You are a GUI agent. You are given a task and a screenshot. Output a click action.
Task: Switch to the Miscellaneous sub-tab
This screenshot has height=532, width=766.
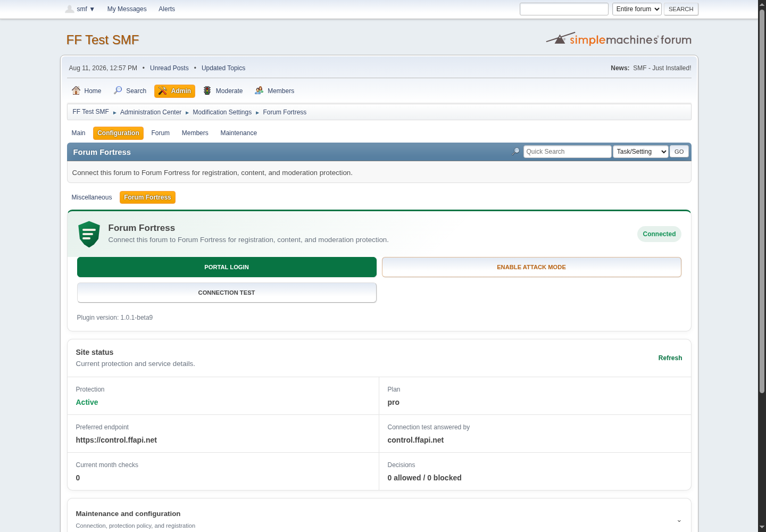click(91, 197)
